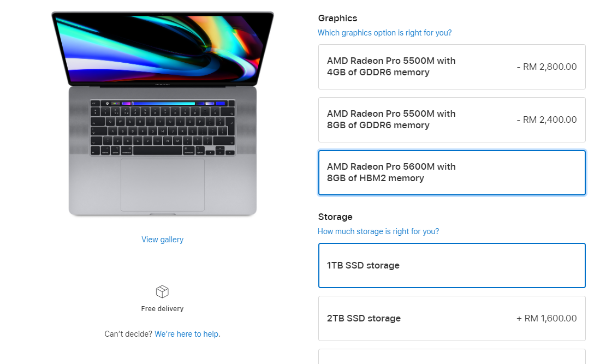Image resolution: width=600 pixels, height=364 pixels.
Task: Open the MacBook Pro product image
Action: point(163,114)
